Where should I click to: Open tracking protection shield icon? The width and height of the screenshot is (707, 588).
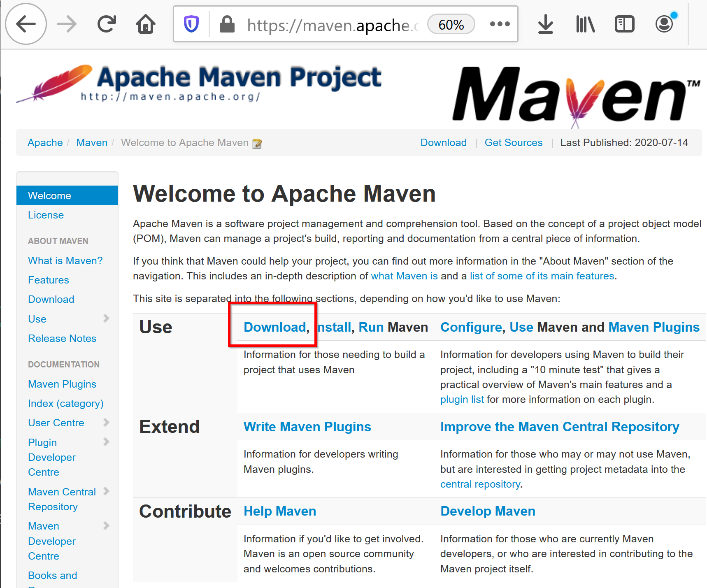(191, 24)
